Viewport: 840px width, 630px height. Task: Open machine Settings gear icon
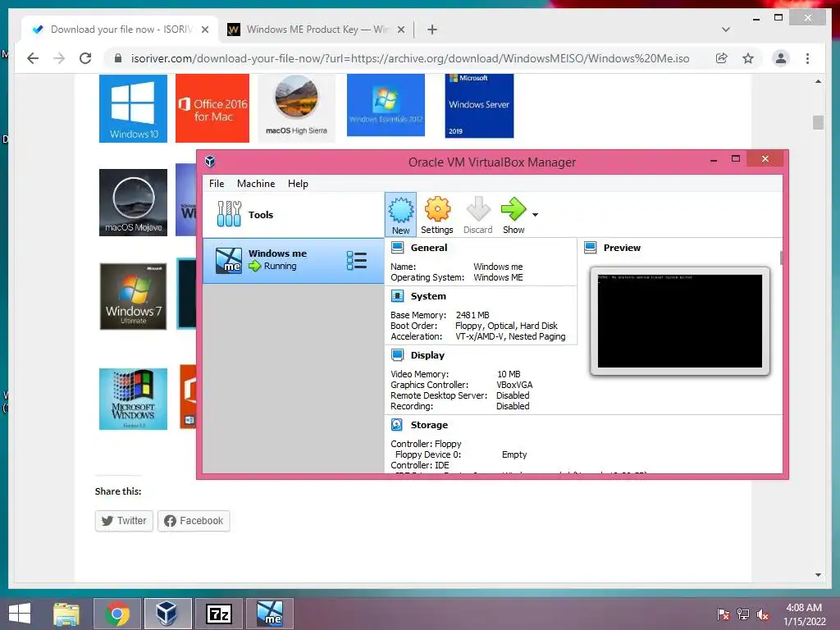[x=437, y=214]
